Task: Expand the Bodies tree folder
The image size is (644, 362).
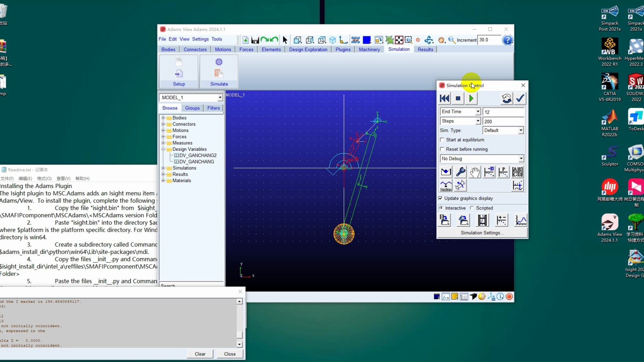Action: tap(163, 118)
